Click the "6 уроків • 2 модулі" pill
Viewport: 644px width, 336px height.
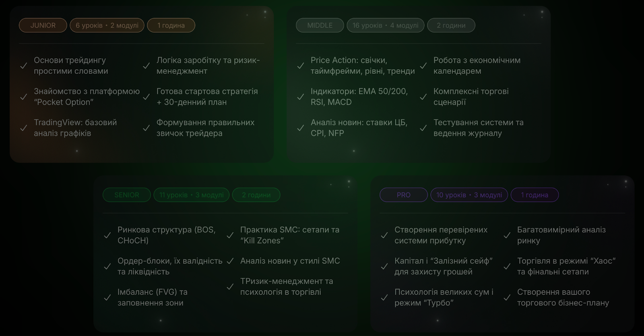(x=107, y=25)
